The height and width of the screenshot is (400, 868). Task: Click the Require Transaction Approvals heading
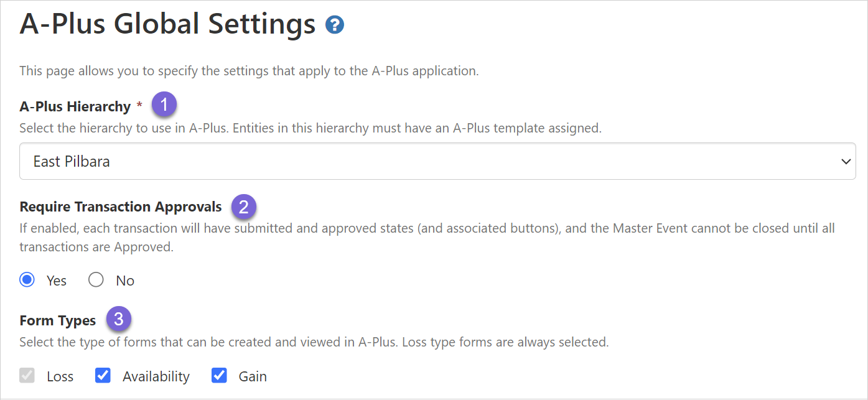point(121,207)
